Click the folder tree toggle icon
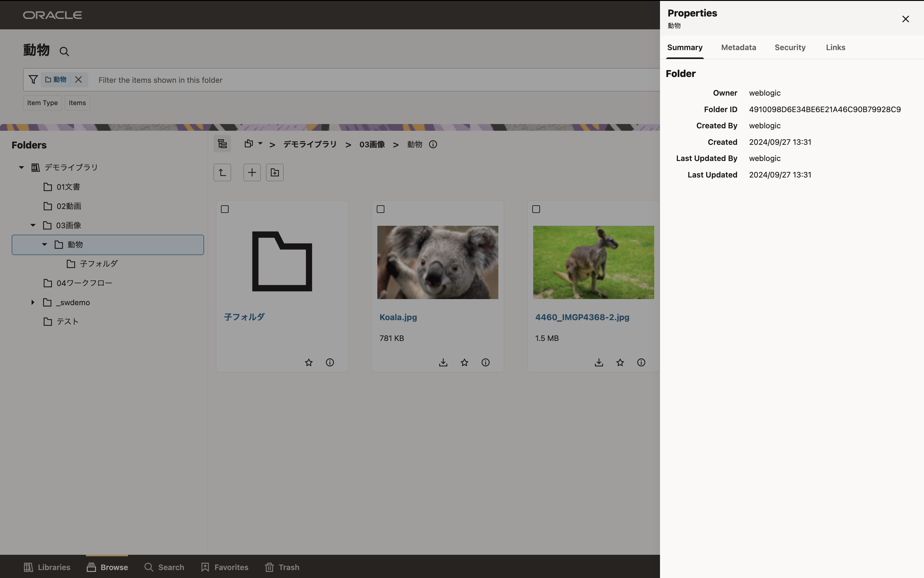The width and height of the screenshot is (924, 578). (x=222, y=144)
